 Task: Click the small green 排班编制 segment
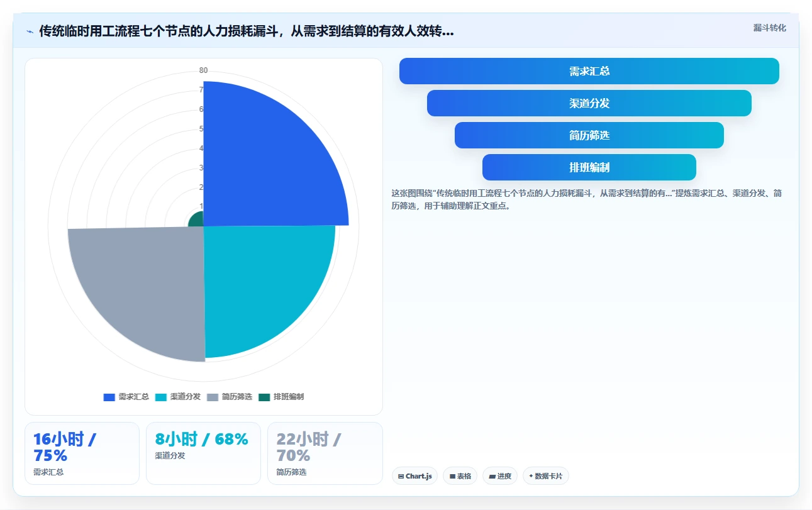click(x=197, y=219)
